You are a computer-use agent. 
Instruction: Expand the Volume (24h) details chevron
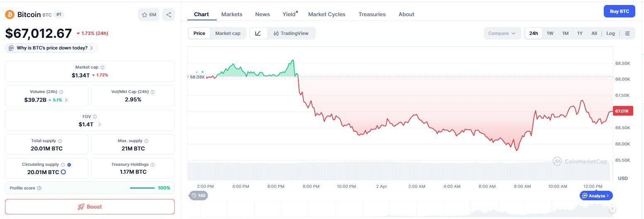(66, 100)
